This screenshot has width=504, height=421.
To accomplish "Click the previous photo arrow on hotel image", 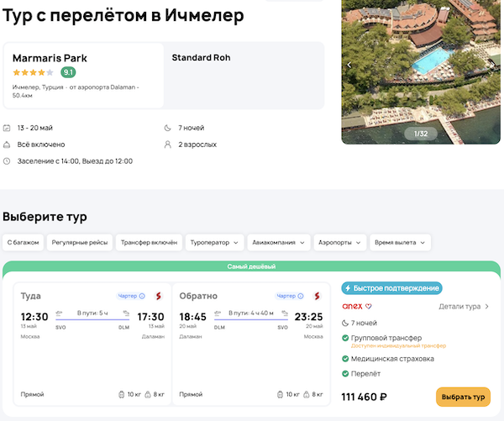I will 350,64.
